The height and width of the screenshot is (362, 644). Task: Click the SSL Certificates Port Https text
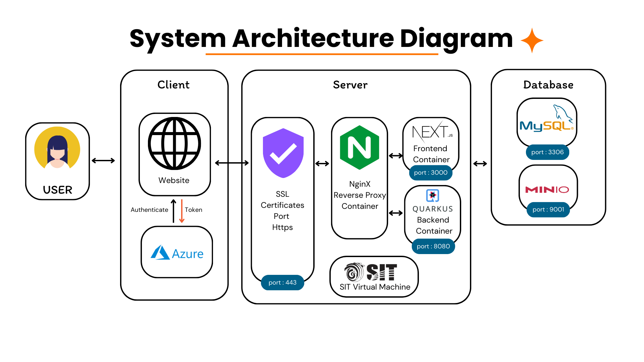pos(282,210)
